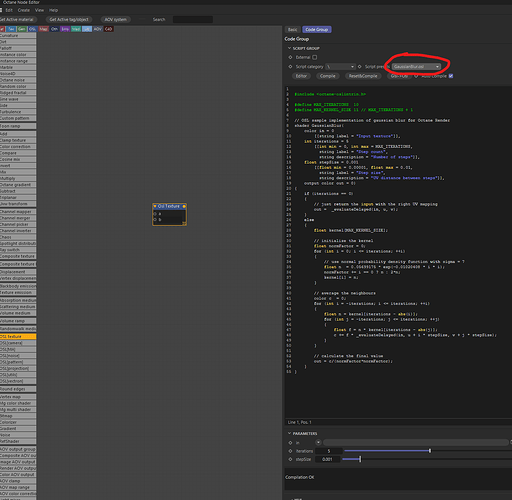Select Marble in node list
Viewport: 512px width, 500px height.
click(x=18, y=67)
